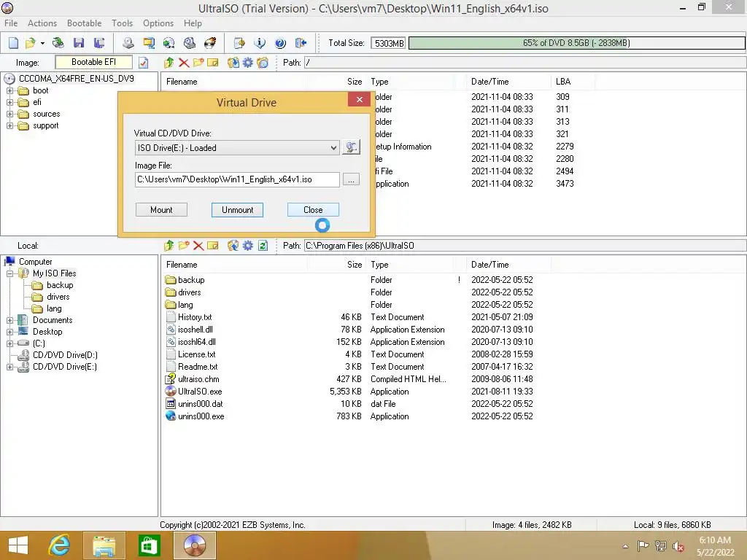Click the Make CD/DVD Image drive icon
This screenshot has width=747, height=560.
pyautogui.click(x=128, y=43)
